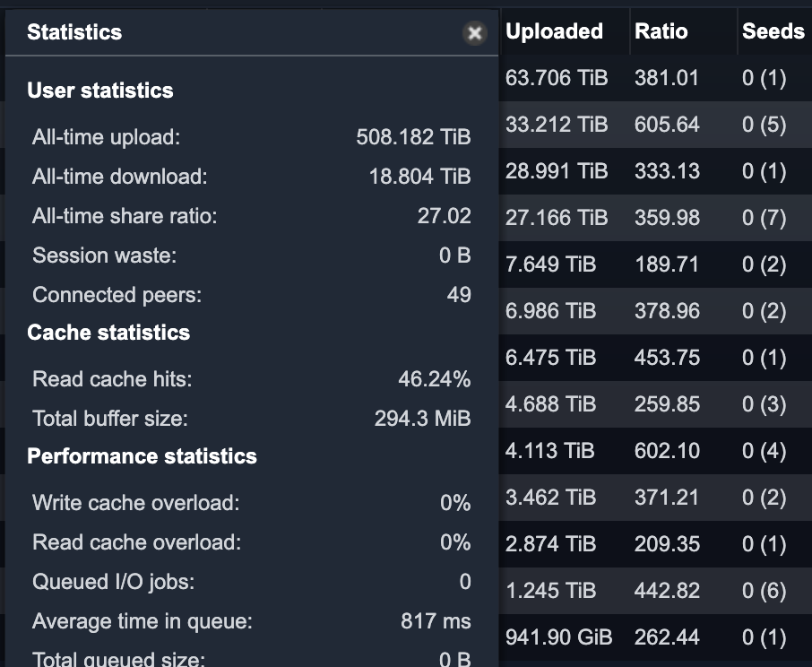This screenshot has height=667, width=812.
Task: Select row with ratio 602.10
Action: pyautogui.click(x=656, y=451)
